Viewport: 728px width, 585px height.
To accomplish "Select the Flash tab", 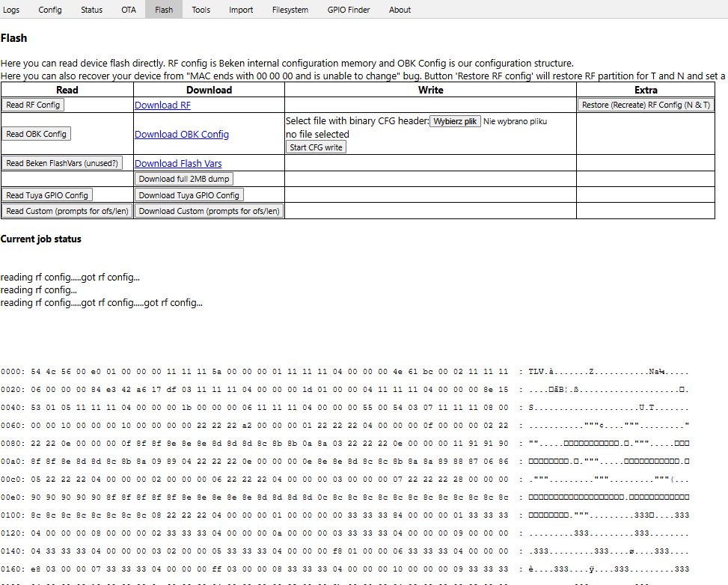I will click(164, 9).
